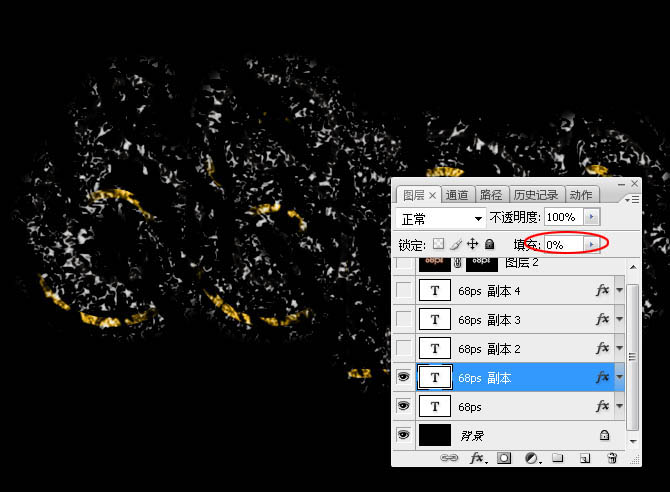
Task: Click 图层 2 mask thumbnail
Action: tap(482, 264)
